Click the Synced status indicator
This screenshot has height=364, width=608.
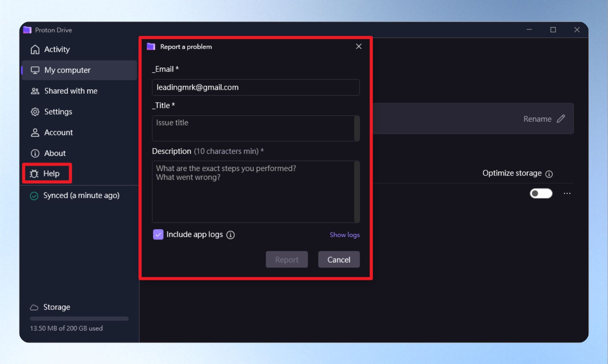click(75, 196)
